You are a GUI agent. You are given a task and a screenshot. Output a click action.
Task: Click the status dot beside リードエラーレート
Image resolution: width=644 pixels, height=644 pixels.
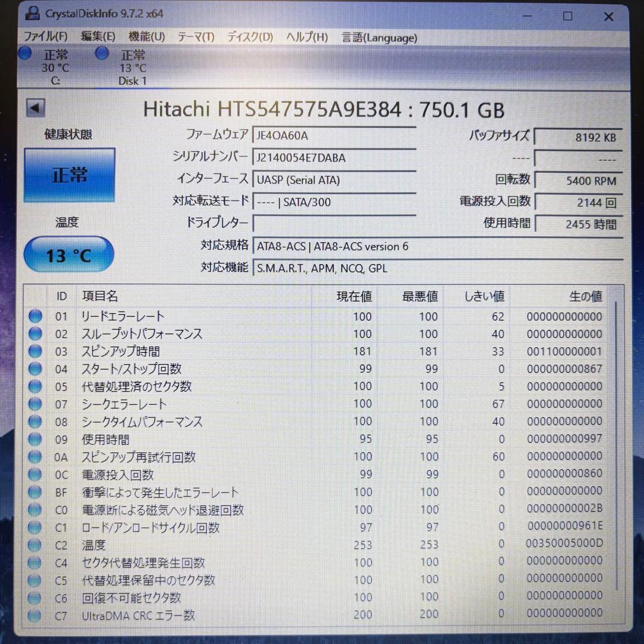[35, 316]
